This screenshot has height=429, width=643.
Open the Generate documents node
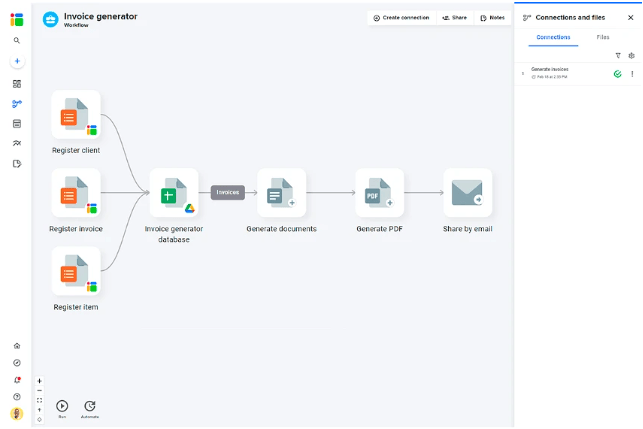pos(281,193)
